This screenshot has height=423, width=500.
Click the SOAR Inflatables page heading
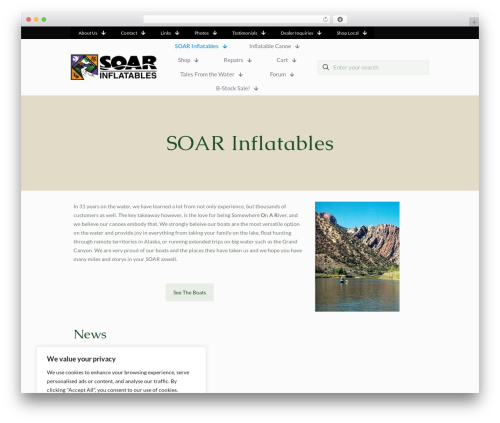tap(250, 143)
